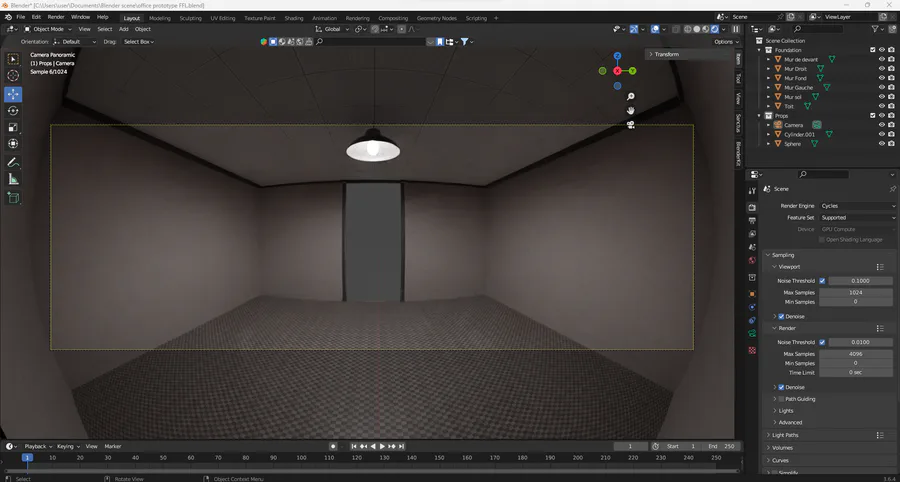Pause viewport render preview

pyautogui.click(x=736, y=29)
